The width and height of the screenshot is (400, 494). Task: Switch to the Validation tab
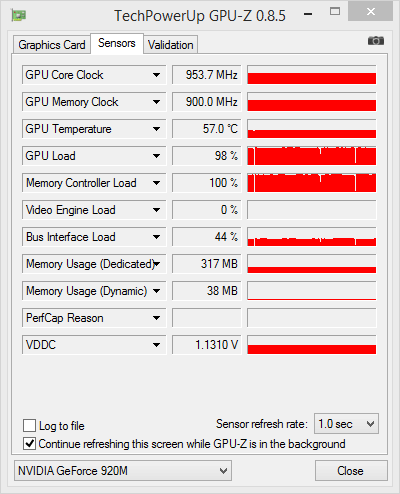click(171, 45)
